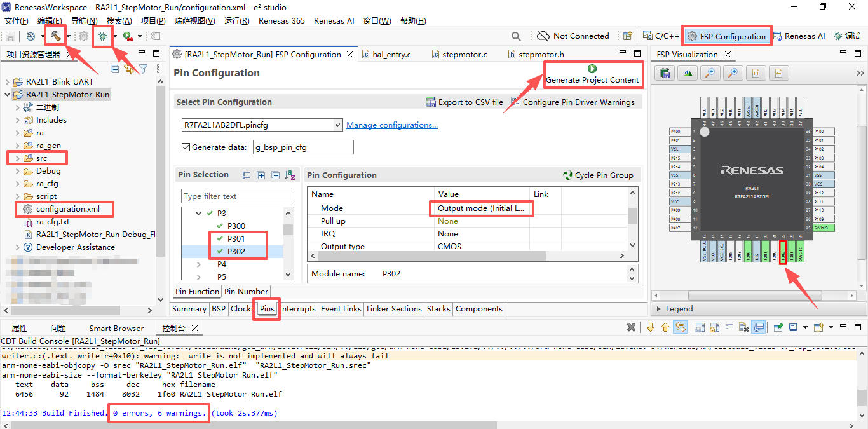868x429 pixels.
Task: Click the filter funnel icon in project explorer
Action: click(x=144, y=69)
